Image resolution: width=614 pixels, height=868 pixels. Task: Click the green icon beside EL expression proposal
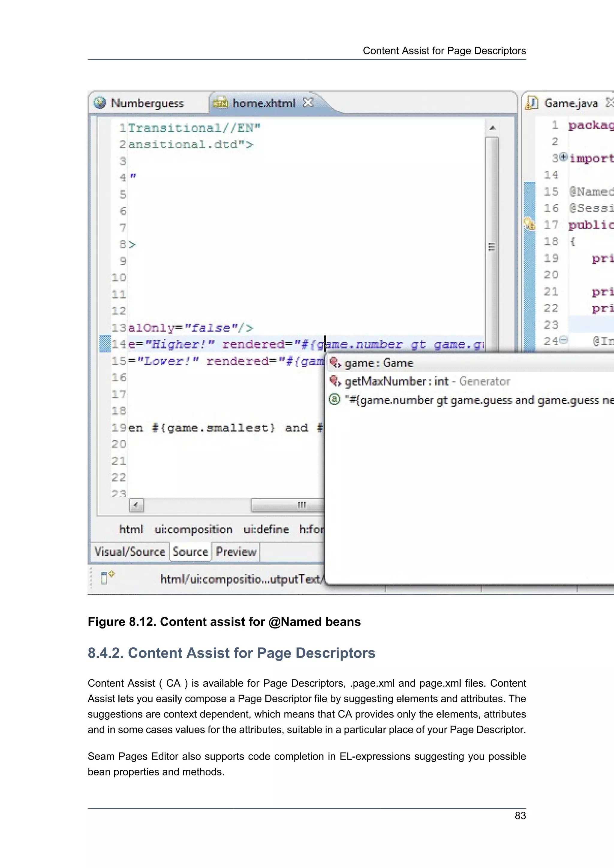(335, 399)
